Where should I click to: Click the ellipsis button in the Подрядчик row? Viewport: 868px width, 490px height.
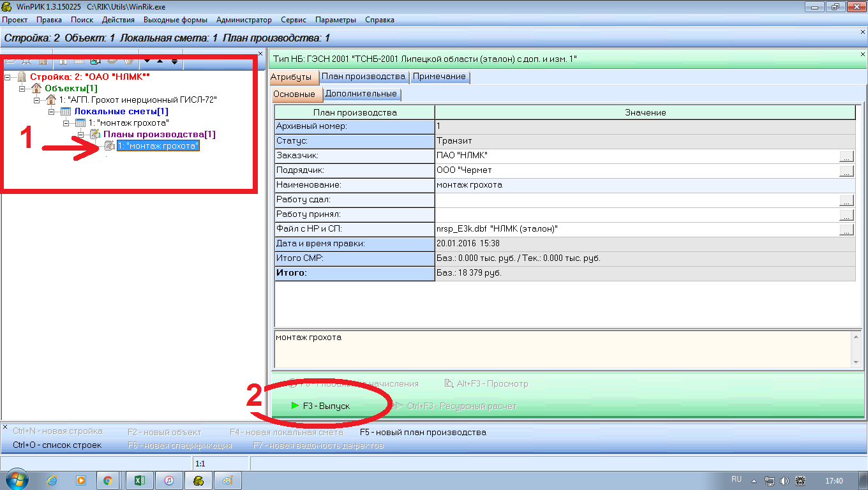[x=846, y=170]
